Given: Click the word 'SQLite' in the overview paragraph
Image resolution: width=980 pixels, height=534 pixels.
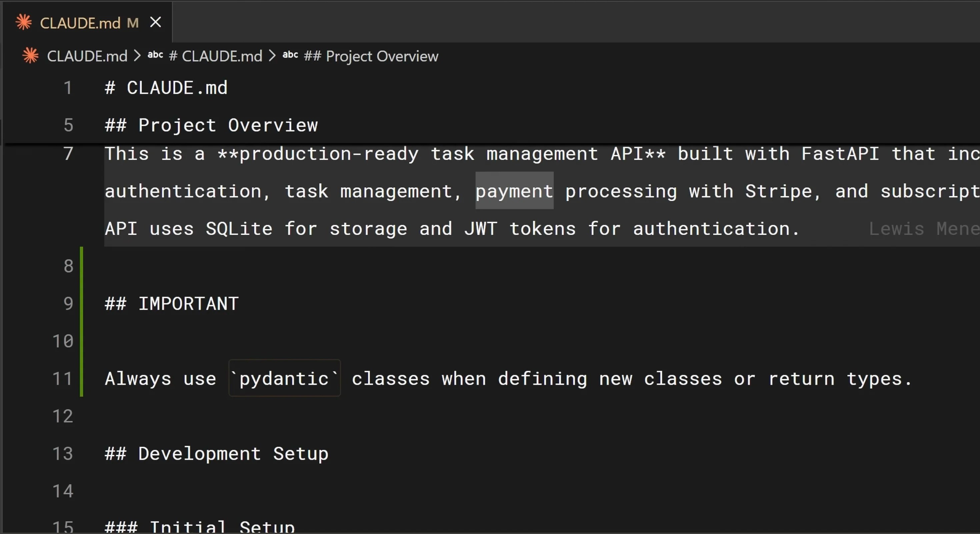Looking at the screenshot, I should click(x=239, y=229).
